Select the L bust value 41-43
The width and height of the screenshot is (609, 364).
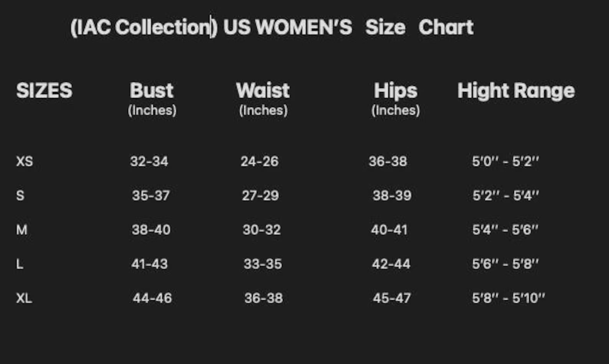tap(150, 264)
